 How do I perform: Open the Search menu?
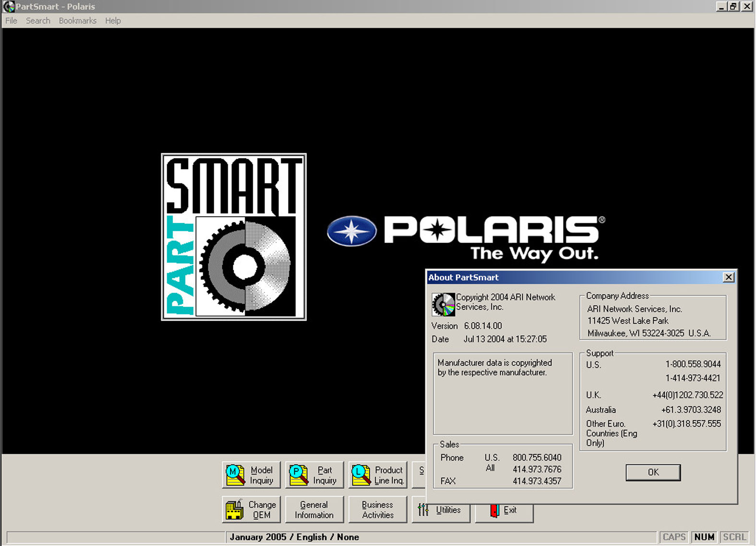38,21
